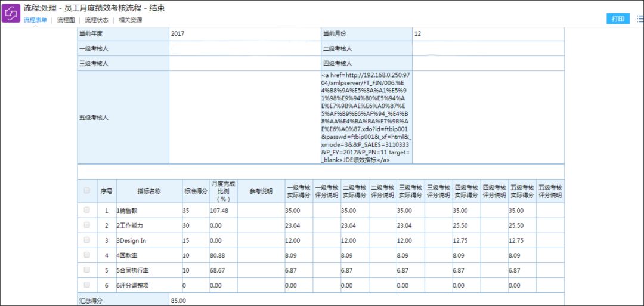This screenshot has height=306, width=644.
Task: Click the 指标名称 column header
Action: [x=149, y=191]
